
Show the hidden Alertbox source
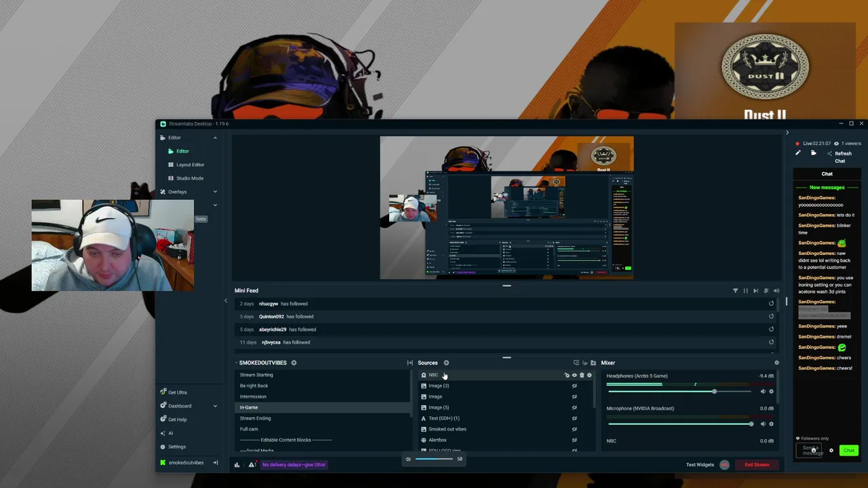pyautogui.click(x=574, y=440)
